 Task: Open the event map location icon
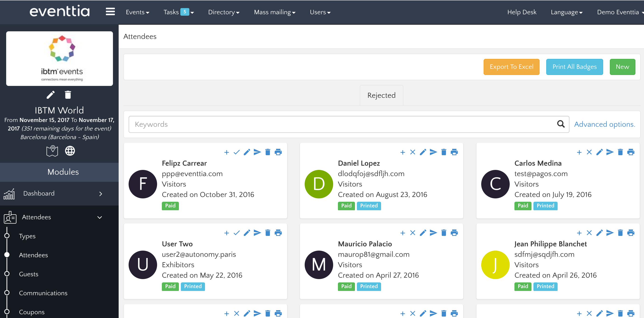(x=52, y=151)
